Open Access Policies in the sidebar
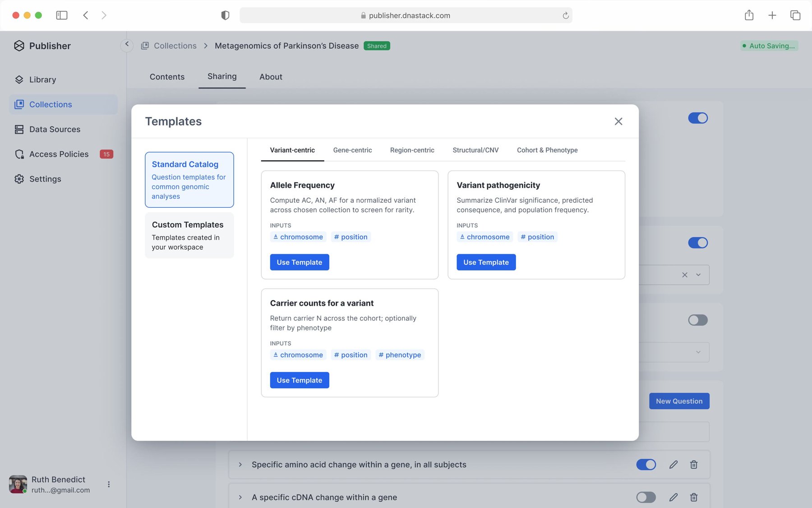The width and height of the screenshot is (812, 508). 63,154
